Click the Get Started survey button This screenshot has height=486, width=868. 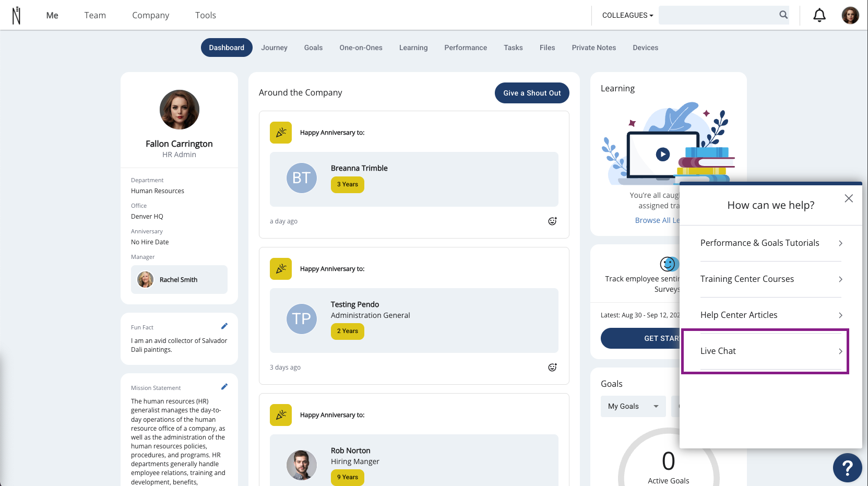[641, 338]
